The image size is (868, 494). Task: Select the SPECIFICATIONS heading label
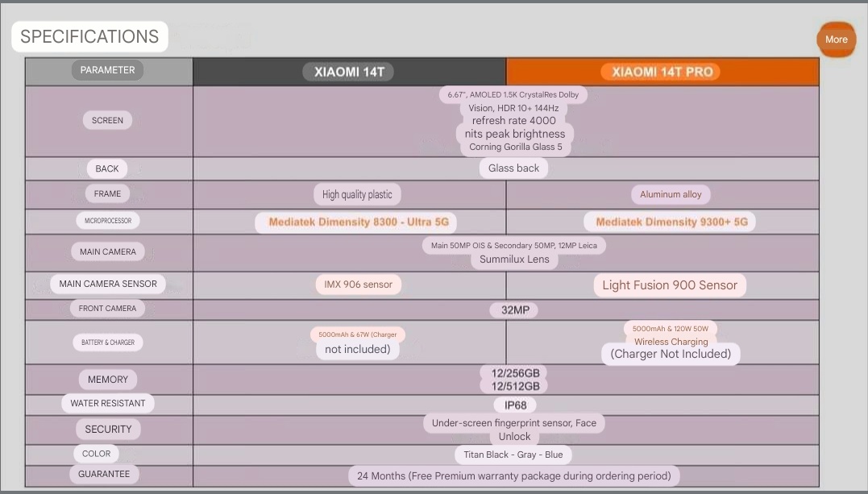click(89, 36)
